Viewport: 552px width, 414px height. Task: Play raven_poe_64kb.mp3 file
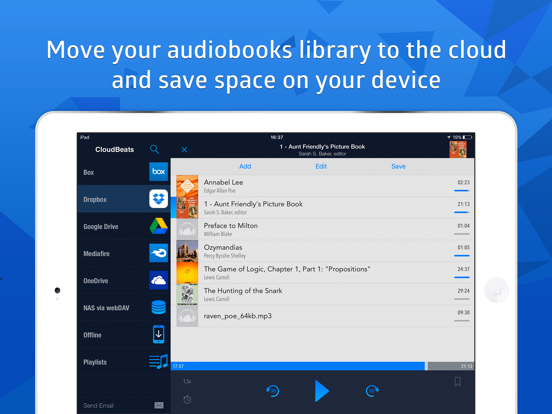tap(322, 316)
